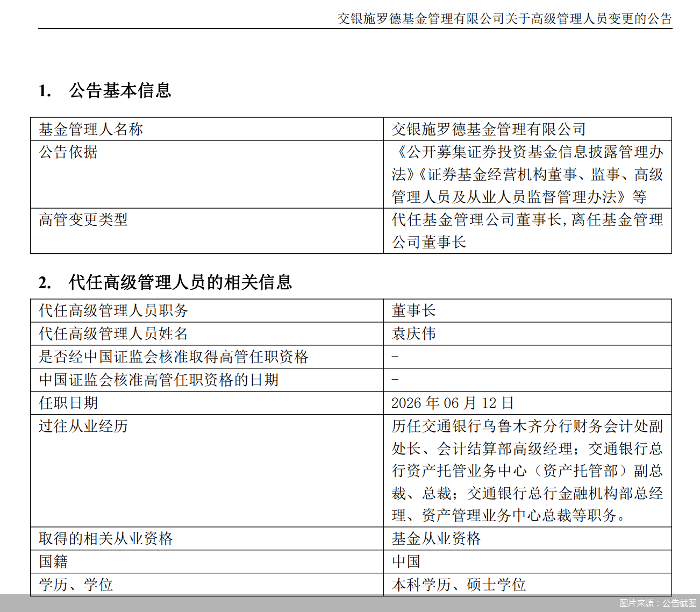
Task: Click the line '行资产托管业务中心（资产托管部）副总'
Action: pyautogui.click(x=527, y=471)
